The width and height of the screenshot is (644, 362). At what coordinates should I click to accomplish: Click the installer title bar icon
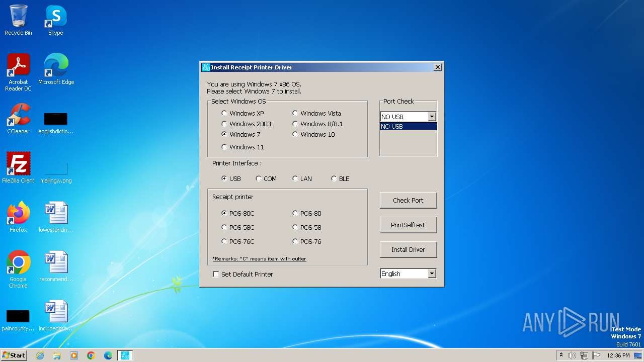tap(206, 67)
